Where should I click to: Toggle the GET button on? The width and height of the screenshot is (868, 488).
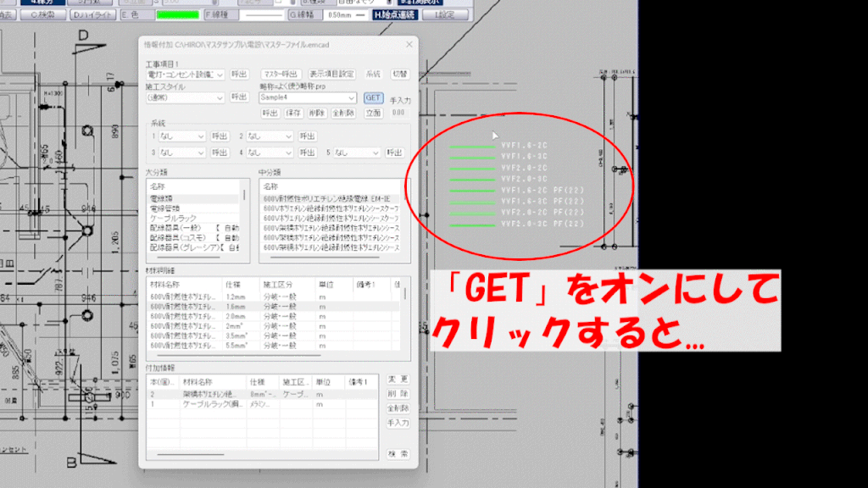374,98
